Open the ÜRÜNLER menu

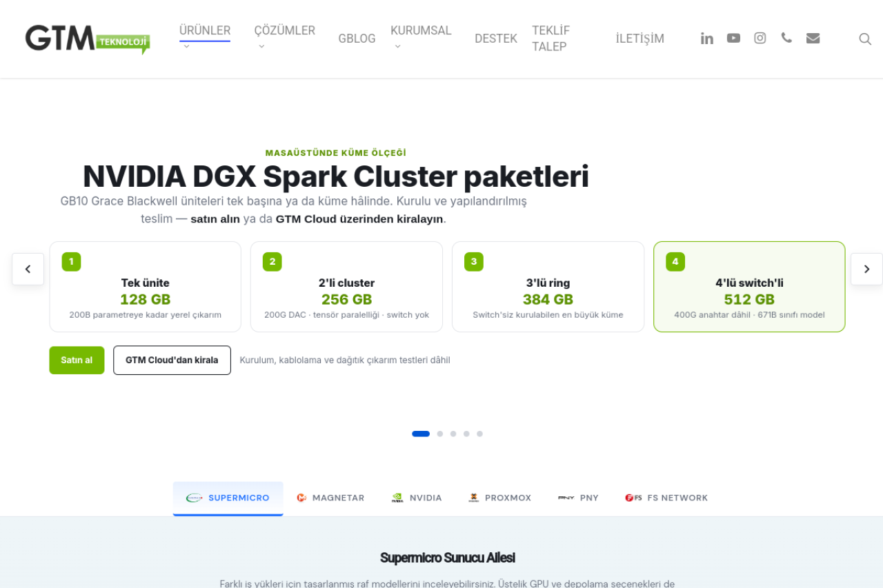(205, 30)
